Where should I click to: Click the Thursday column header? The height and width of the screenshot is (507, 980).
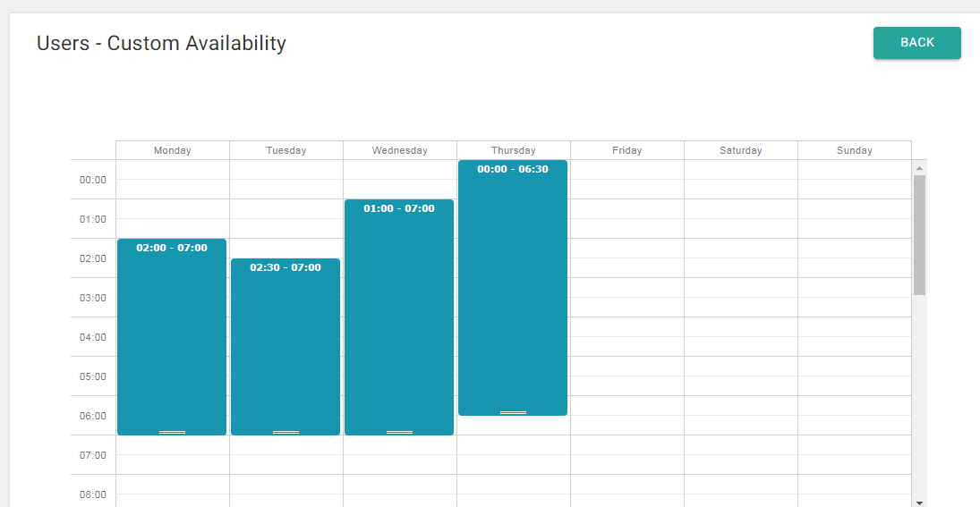point(514,150)
